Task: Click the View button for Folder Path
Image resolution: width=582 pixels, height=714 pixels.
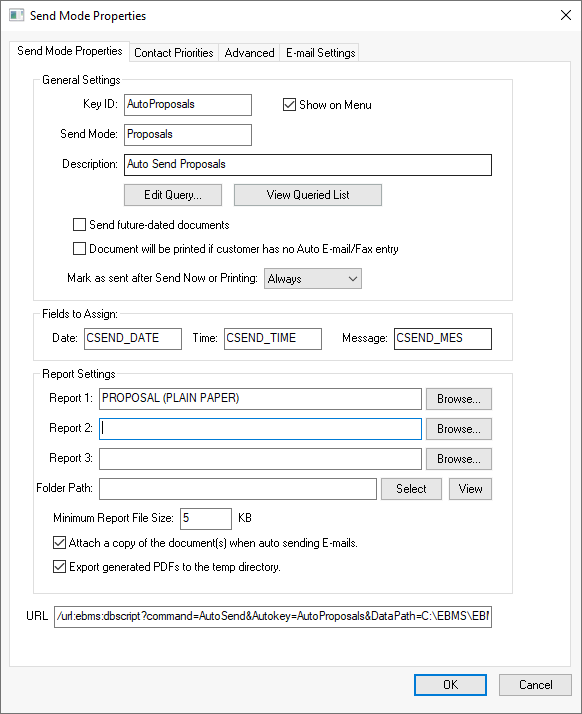Action: [x=470, y=489]
